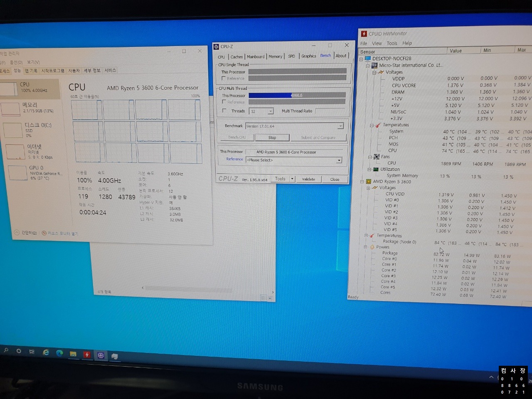Screen dimensions: 532x399
Task: Click the Utilization icon in HWMonitor tree
Action: point(376,169)
